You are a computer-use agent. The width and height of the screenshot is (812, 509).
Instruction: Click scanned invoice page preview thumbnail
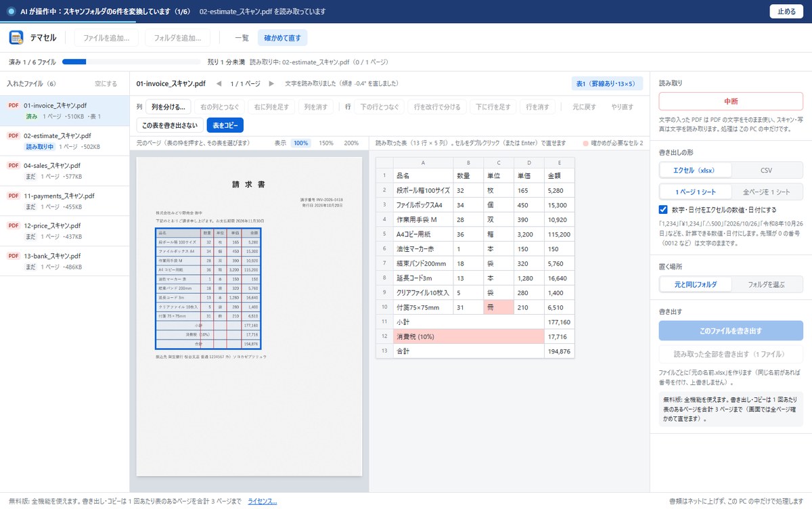point(249,317)
